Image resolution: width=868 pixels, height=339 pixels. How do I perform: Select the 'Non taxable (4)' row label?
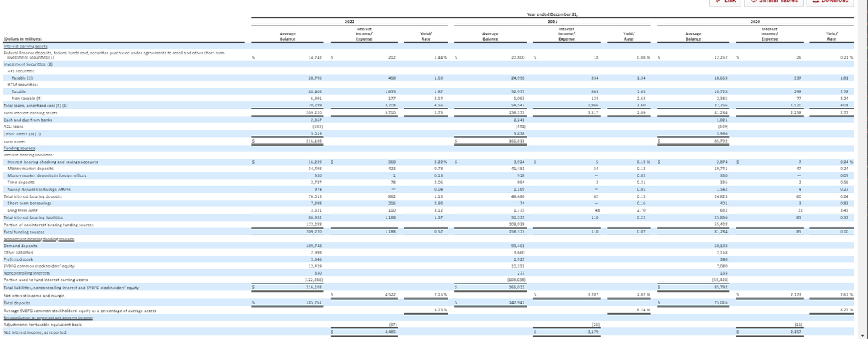pos(25,99)
